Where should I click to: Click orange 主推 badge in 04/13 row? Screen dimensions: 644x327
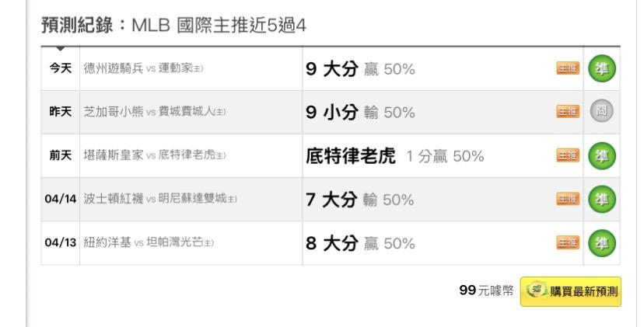click(568, 243)
